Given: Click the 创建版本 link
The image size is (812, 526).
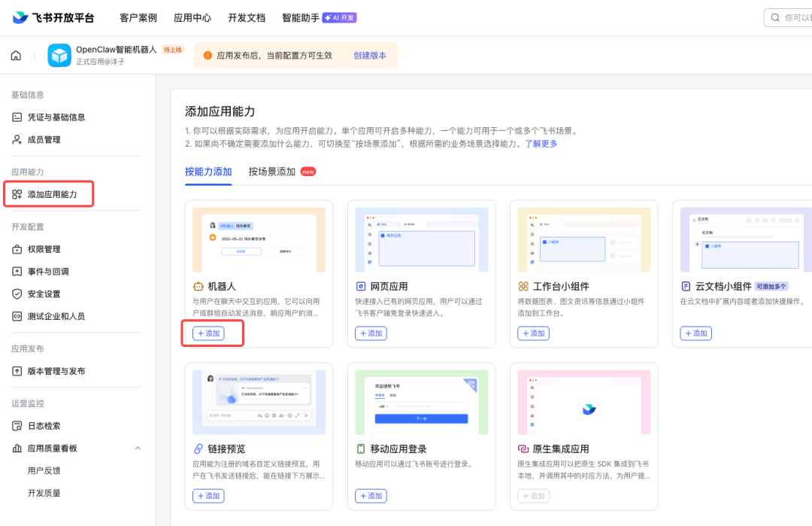Looking at the screenshot, I should pyautogui.click(x=370, y=56).
